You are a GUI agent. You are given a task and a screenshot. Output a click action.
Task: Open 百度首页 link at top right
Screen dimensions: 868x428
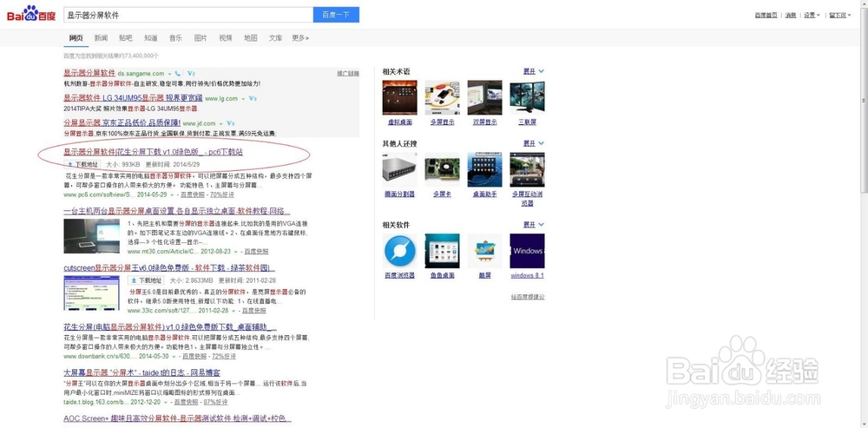(x=766, y=15)
